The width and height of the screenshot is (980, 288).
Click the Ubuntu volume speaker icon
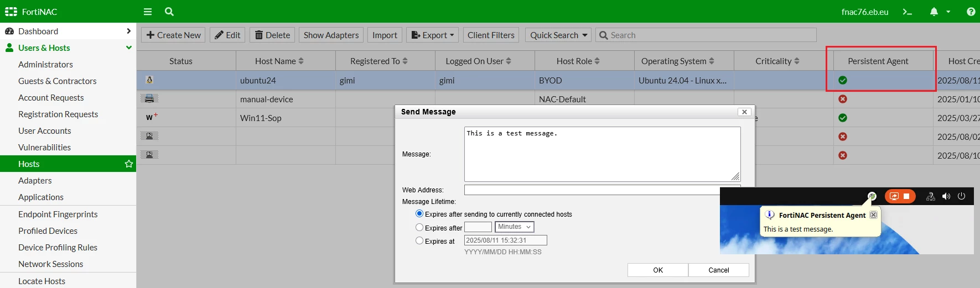click(946, 196)
